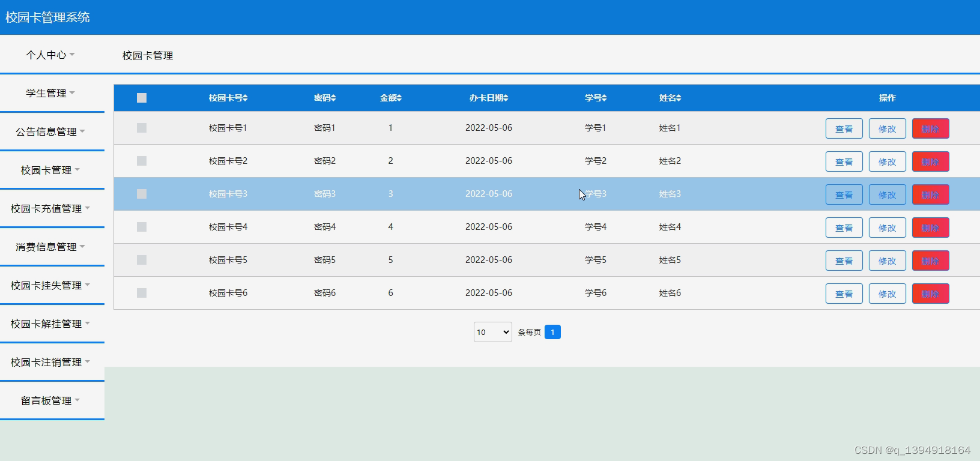
Task: Click the 密码6 cell
Action: 325,293
